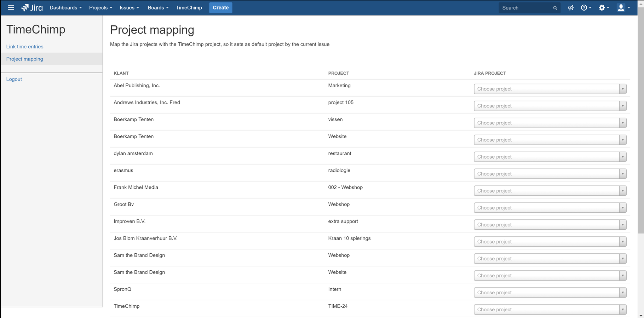Image resolution: width=644 pixels, height=318 pixels.
Task: Open the Issues menu
Action: (129, 7)
